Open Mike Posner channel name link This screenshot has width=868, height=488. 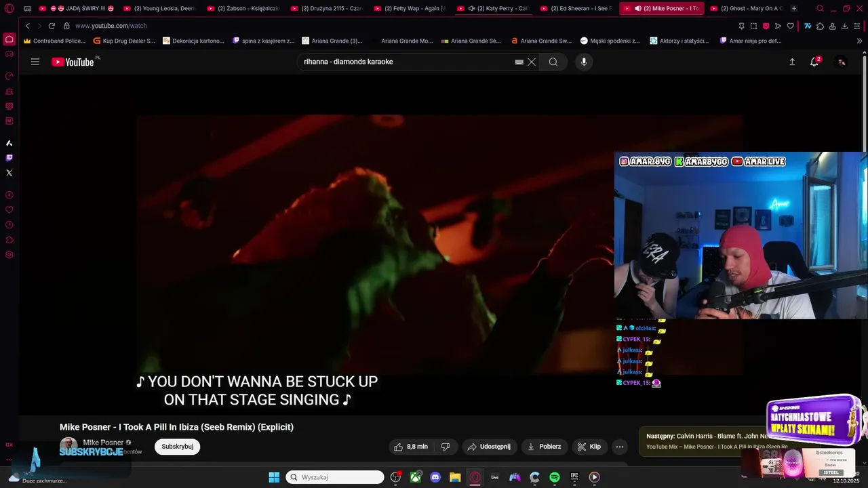[x=103, y=443]
